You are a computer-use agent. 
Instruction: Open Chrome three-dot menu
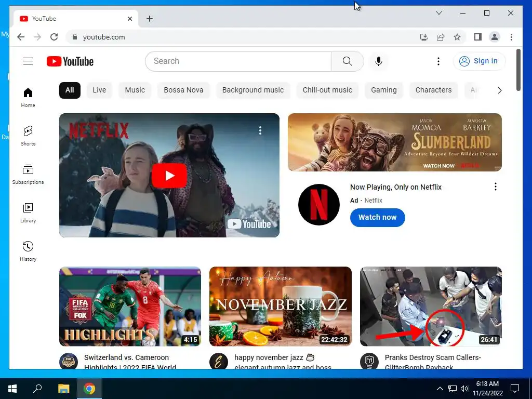click(511, 37)
